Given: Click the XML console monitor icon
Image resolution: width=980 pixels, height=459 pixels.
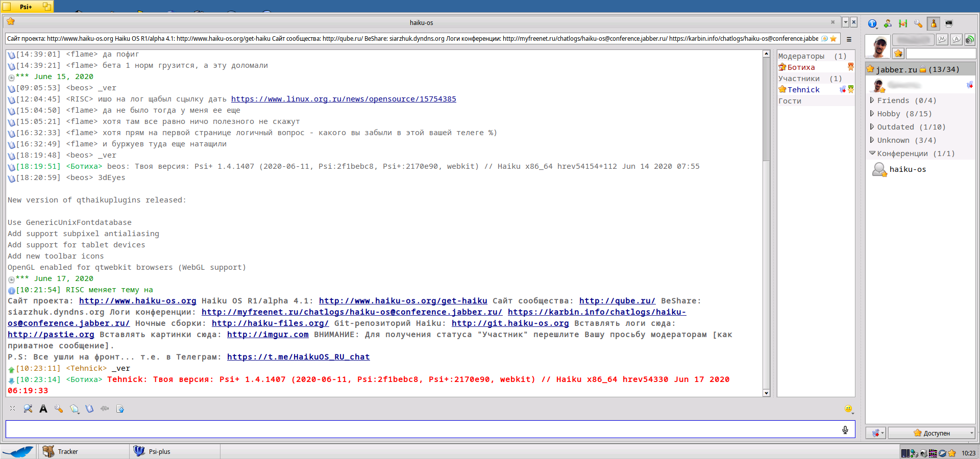Looking at the screenshot, I should point(949,23).
